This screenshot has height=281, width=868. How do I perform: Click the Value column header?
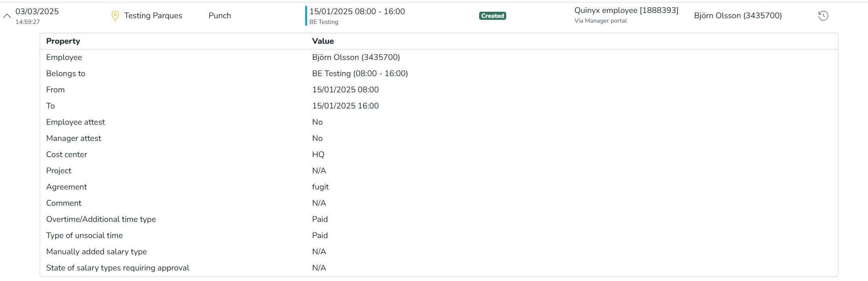[x=323, y=41]
